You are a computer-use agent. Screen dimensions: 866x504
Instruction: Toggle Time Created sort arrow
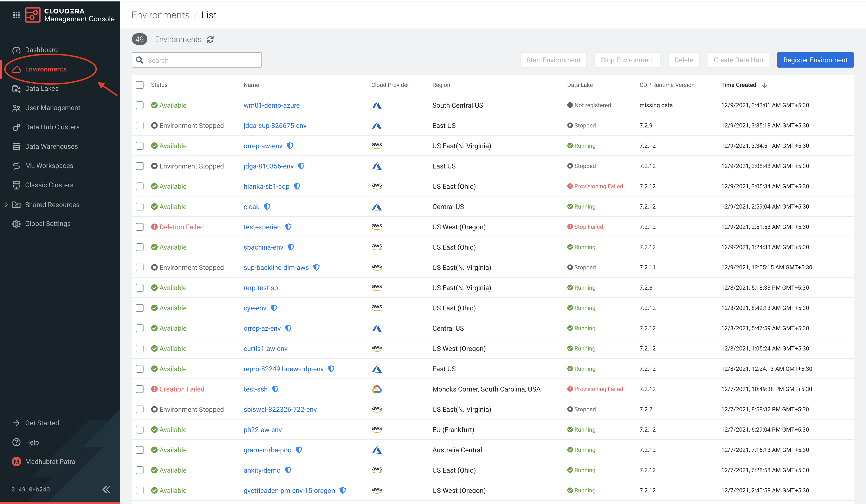[x=764, y=85]
